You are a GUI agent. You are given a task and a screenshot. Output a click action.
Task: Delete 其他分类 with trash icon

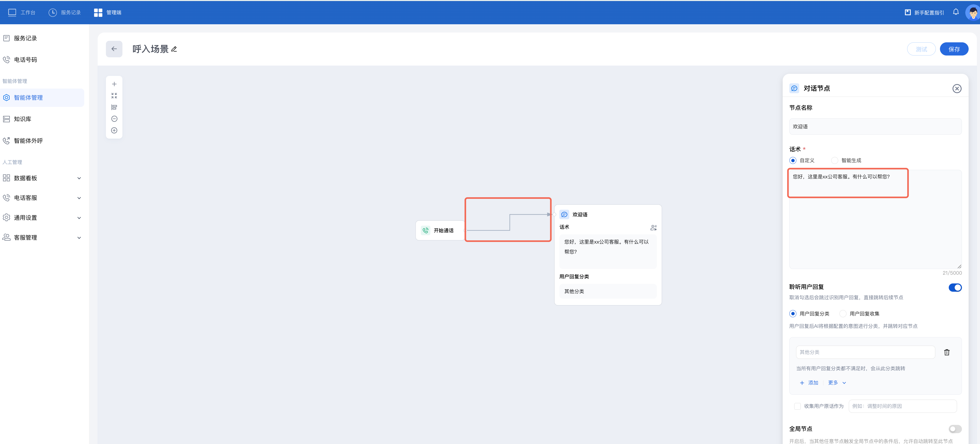pyautogui.click(x=946, y=352)
